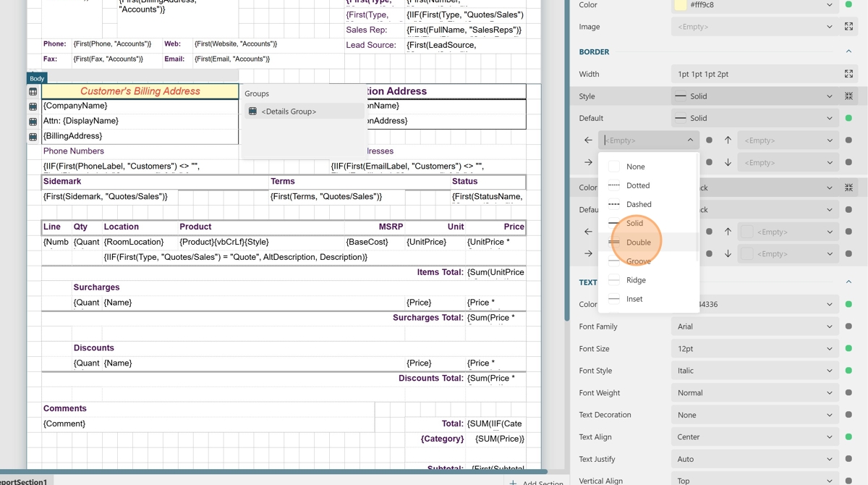Open the background Color #fff9c8 dropdown
Image resolution: width=868 pixels, height=485 pixels.
pyautogui.click(x=754, y=5)
